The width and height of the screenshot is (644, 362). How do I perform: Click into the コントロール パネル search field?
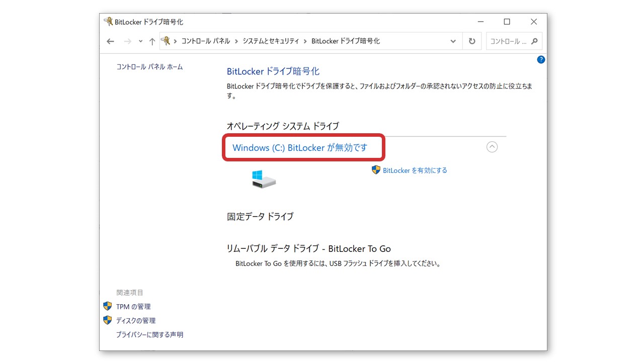508,41
